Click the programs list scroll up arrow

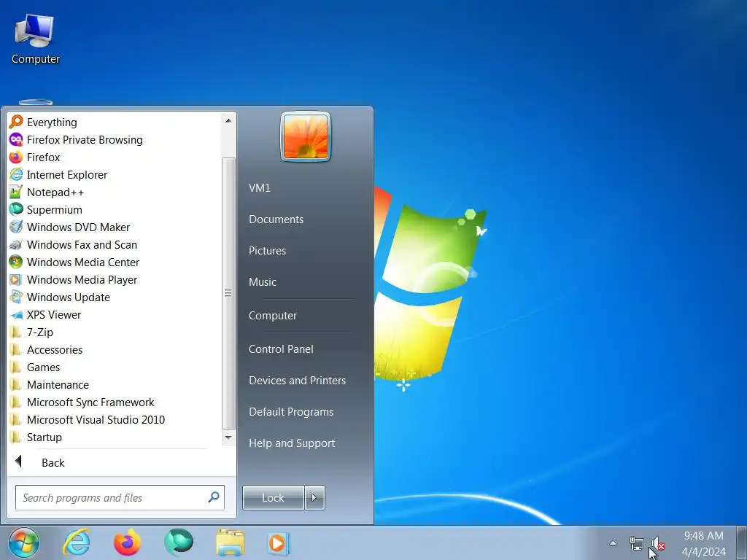[228, 121]
